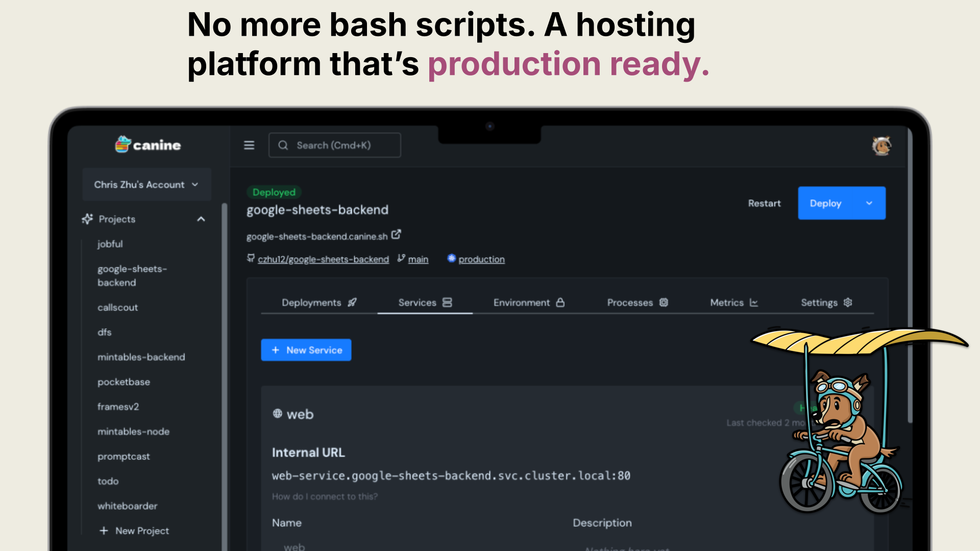This screenshot has width=980, height=551.
Task: Add a New Service
Action: pos(306,350)
